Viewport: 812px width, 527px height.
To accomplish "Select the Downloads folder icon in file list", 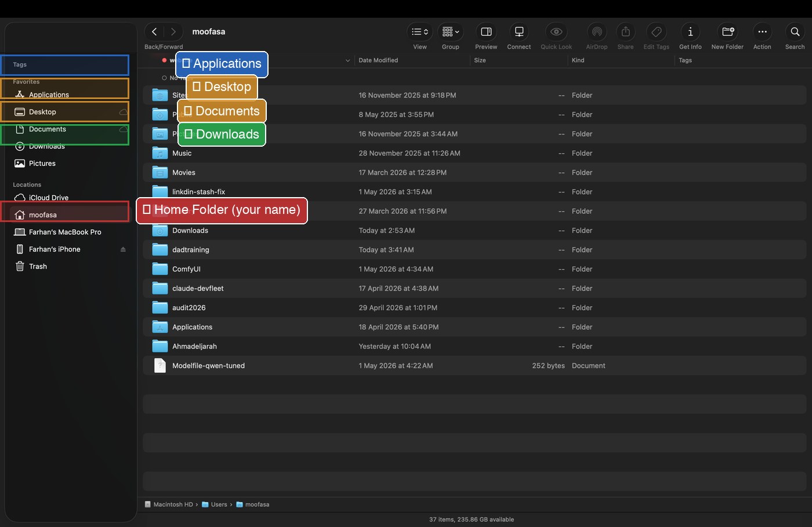I will [159, 230].
